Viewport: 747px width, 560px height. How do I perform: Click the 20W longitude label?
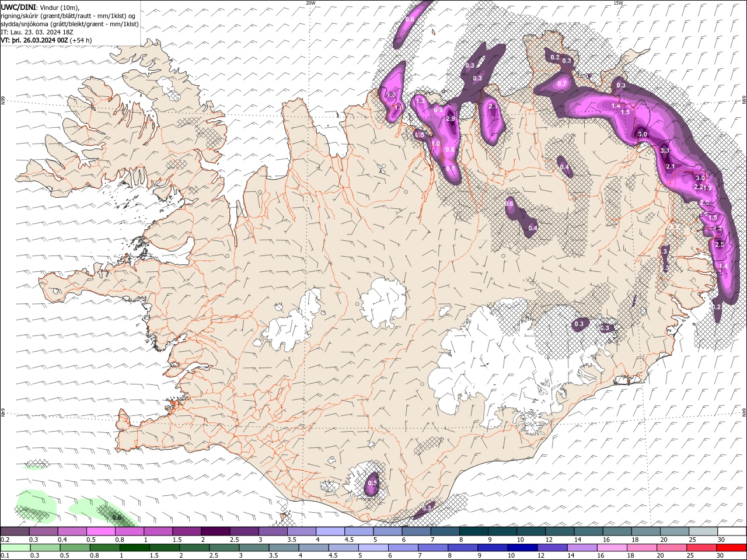tap(310, 3)
